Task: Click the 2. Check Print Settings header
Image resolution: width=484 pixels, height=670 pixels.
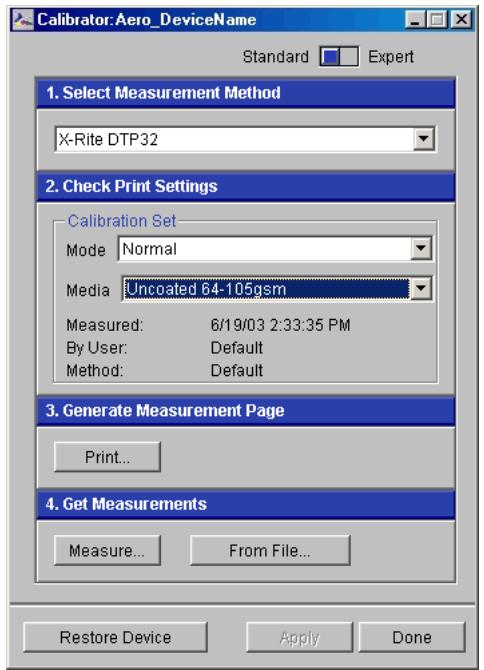Action: click(246, 186)
